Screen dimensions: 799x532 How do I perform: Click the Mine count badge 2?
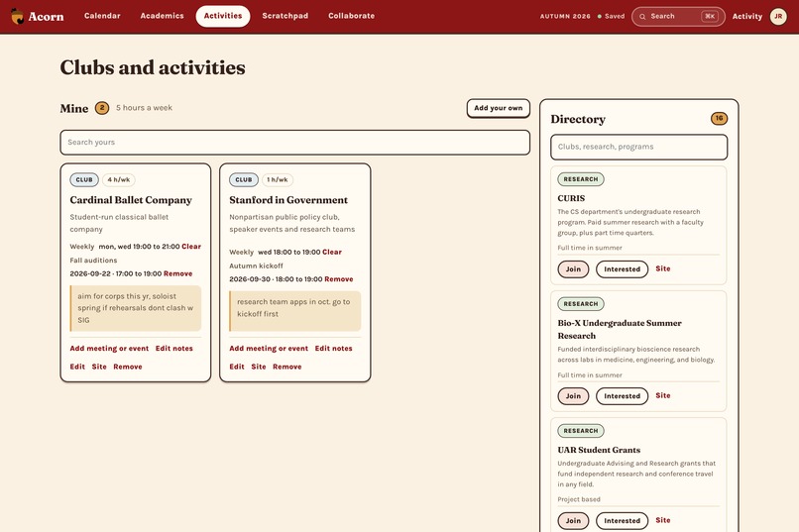[x=102, y=108]
